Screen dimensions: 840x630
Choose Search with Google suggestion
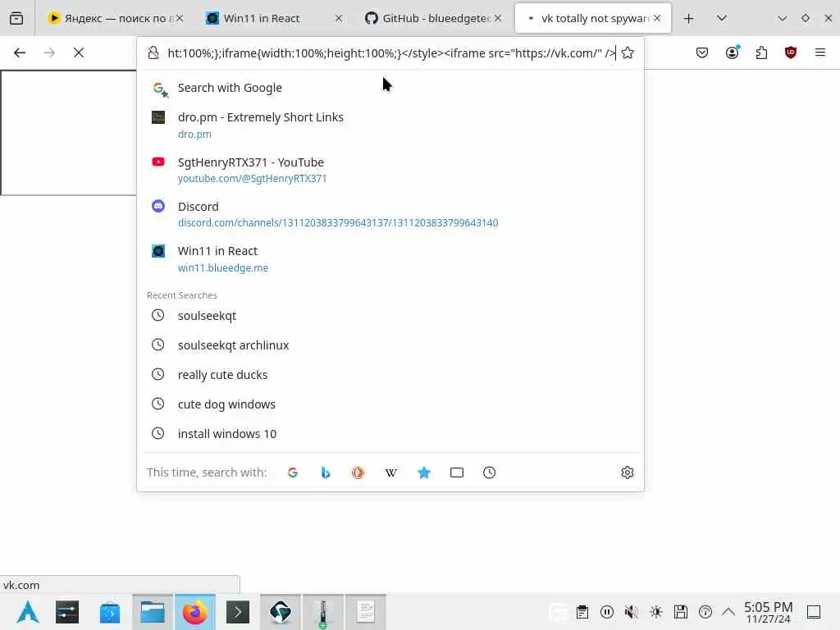pos(390,88)
